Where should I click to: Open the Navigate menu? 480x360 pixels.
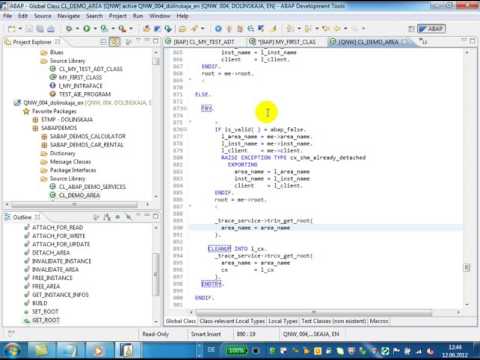pos(69,16)
